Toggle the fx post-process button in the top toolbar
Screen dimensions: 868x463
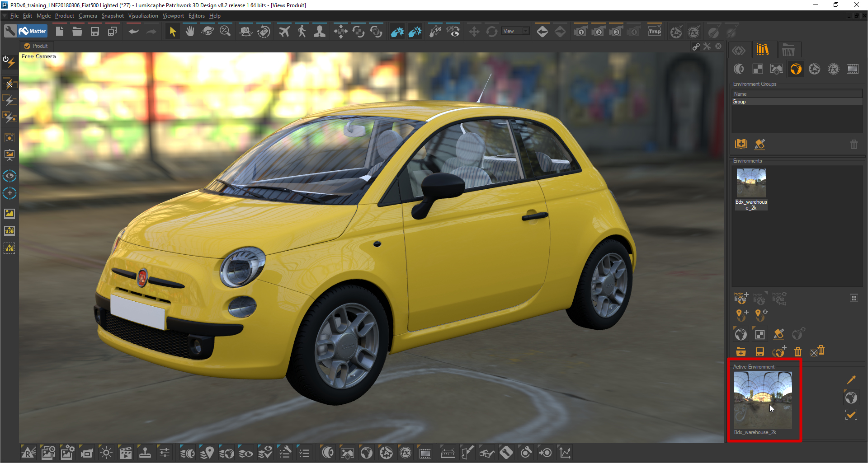[693, 32]
